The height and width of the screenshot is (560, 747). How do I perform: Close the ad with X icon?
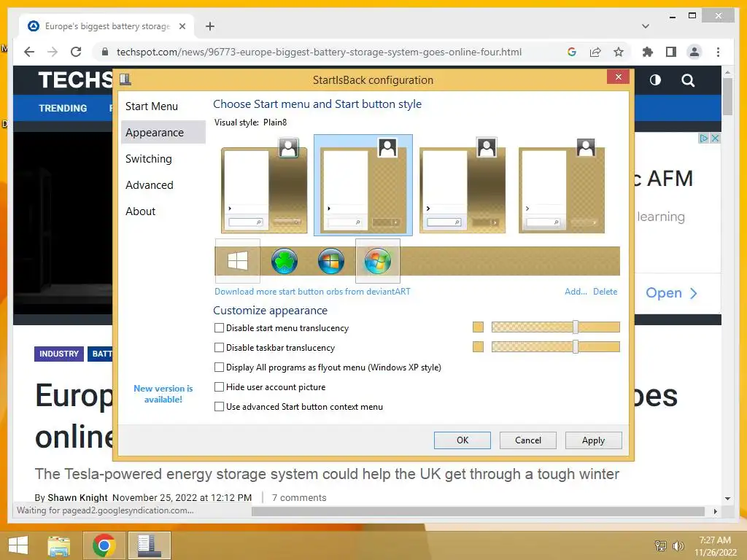click(715, 138)
